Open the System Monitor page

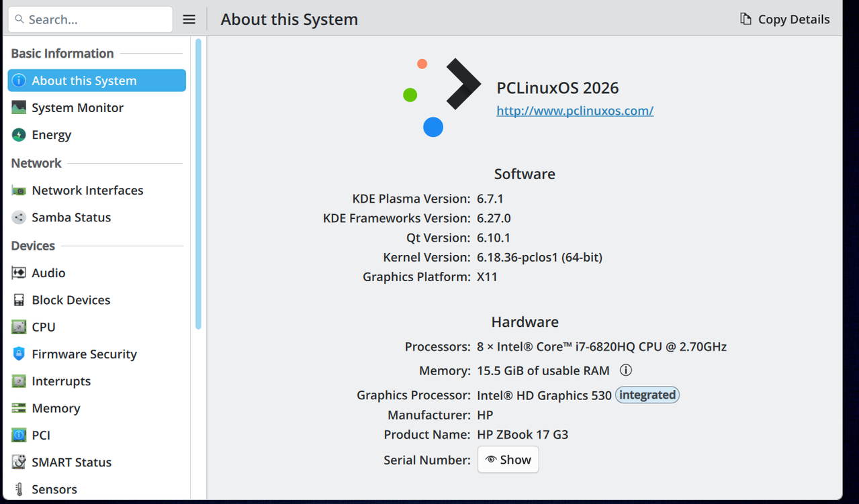tap(97, 107)
